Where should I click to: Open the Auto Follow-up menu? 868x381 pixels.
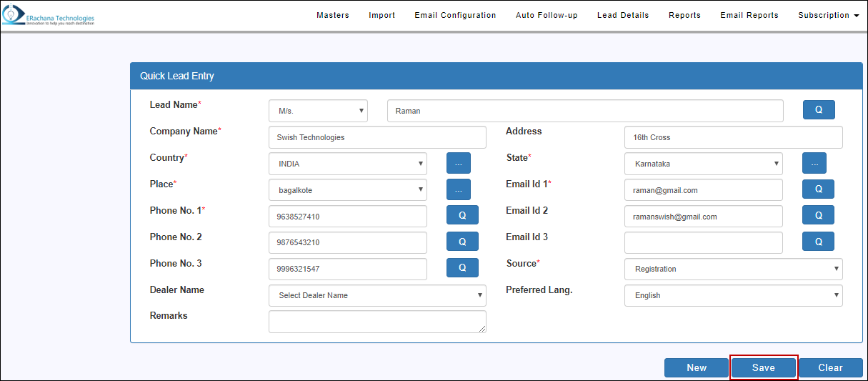[x=547, y=15]
